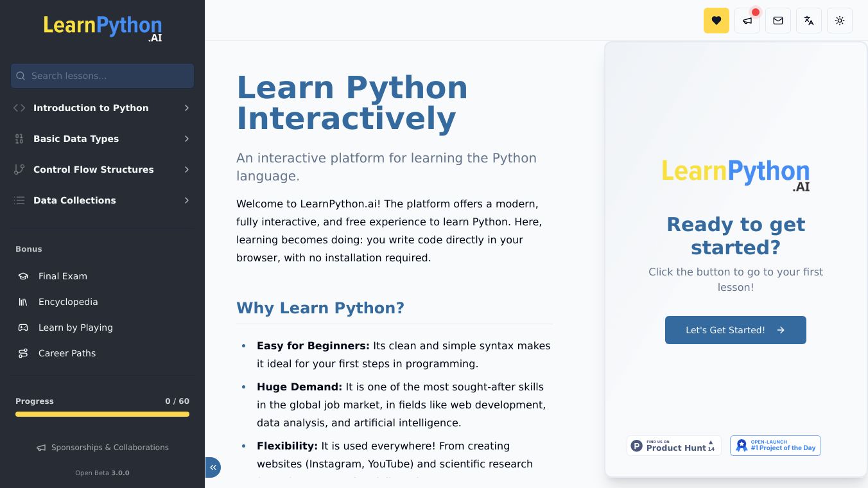
Task: Click the "Huge Demand:" bullet label
Action: tap(299, 387)
